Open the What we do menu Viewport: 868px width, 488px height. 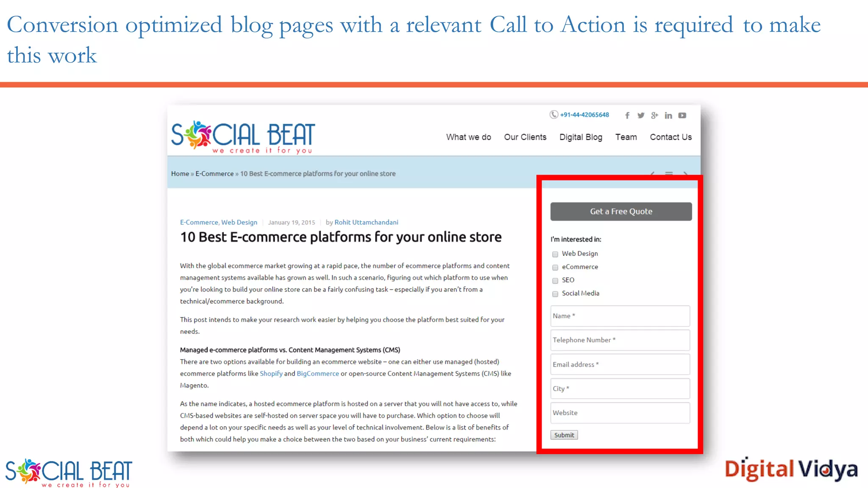pos(468,137)
